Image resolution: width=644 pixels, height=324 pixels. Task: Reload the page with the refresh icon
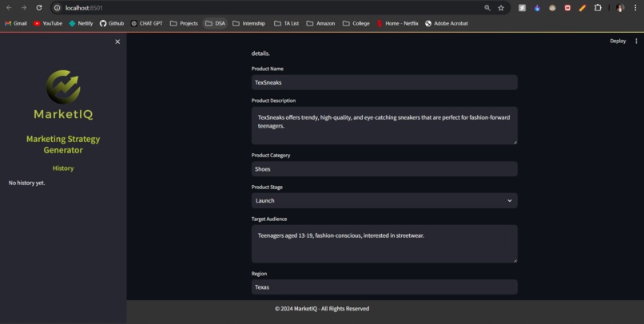pos(39,8)
